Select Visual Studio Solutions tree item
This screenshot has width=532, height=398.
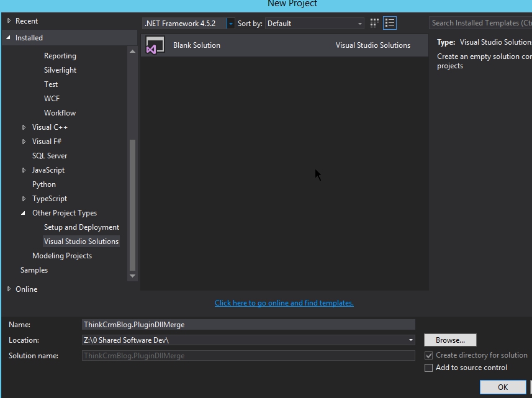coord(81,242)
